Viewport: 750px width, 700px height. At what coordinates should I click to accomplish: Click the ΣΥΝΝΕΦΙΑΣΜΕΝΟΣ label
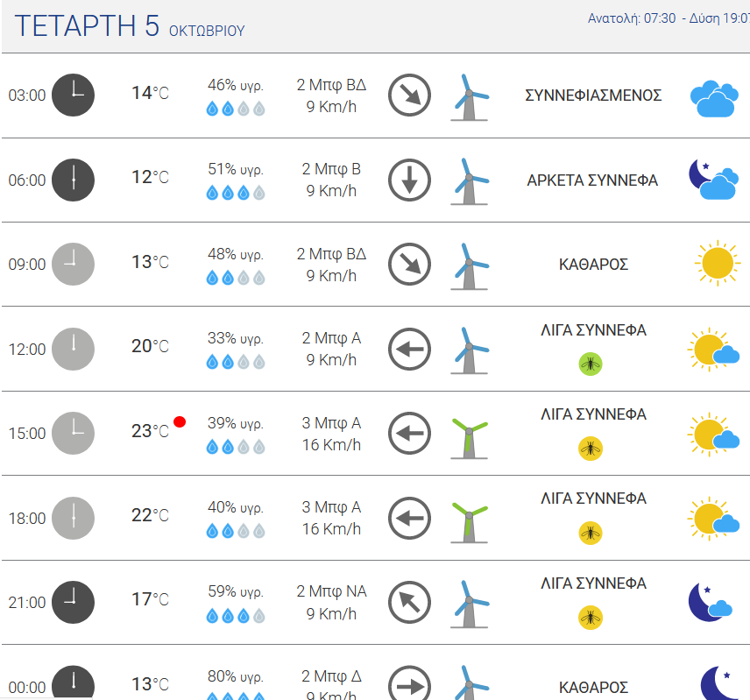tap(593, 95)
